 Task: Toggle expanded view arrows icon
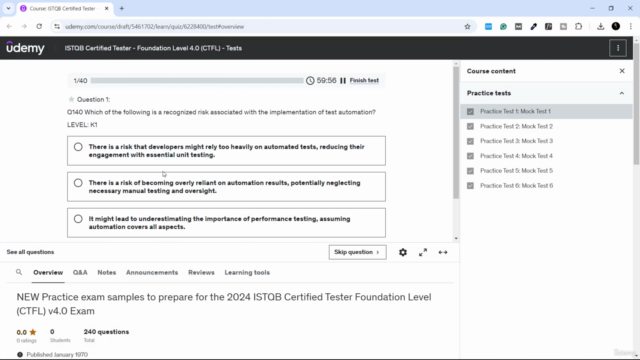(443, 252)
